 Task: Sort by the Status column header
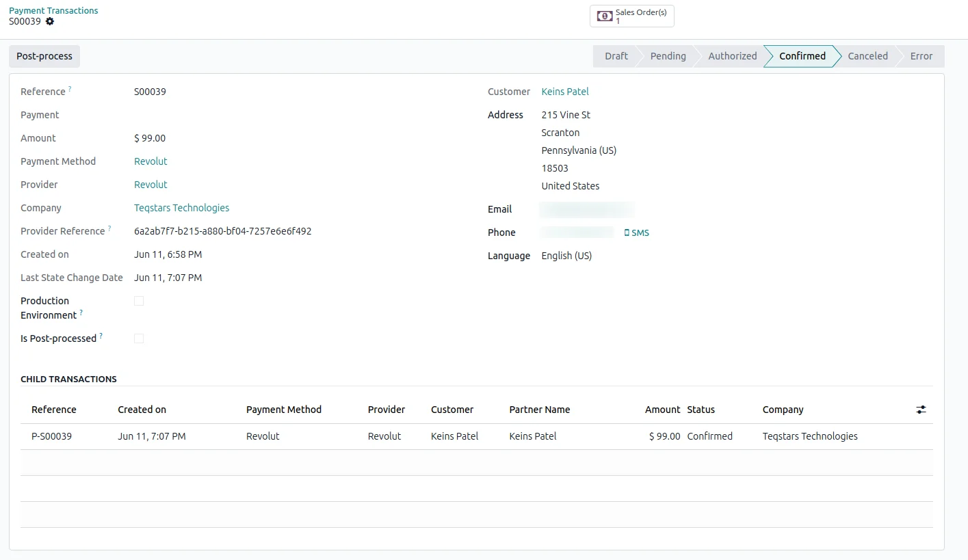[701, 410]
